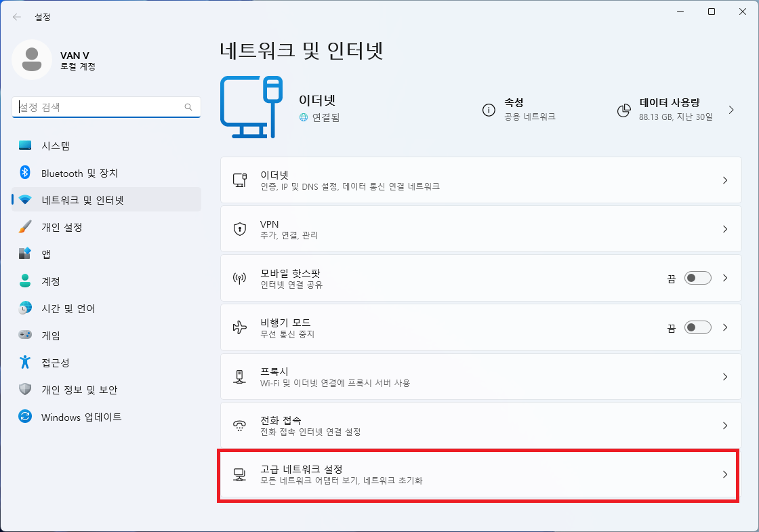Click the proxy settings icon
The width and height of the screenshot is (759, 532).
pyautogui.click(x=239, y=376)
